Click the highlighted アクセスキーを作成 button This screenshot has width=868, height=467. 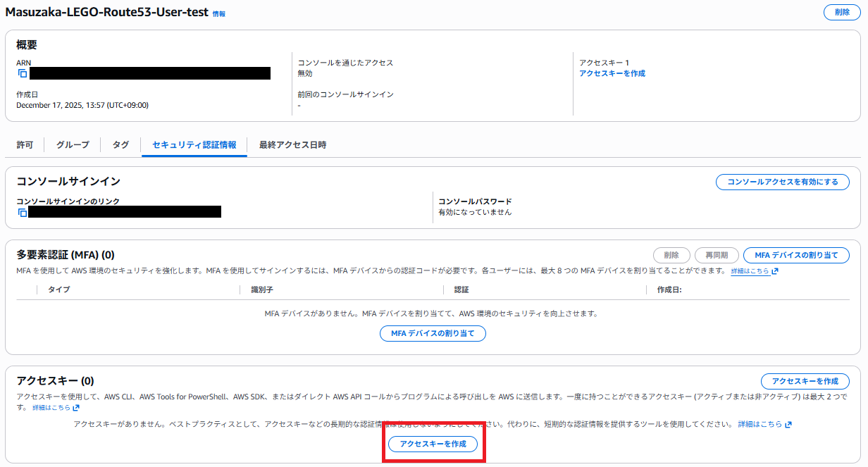coord(434,444)
